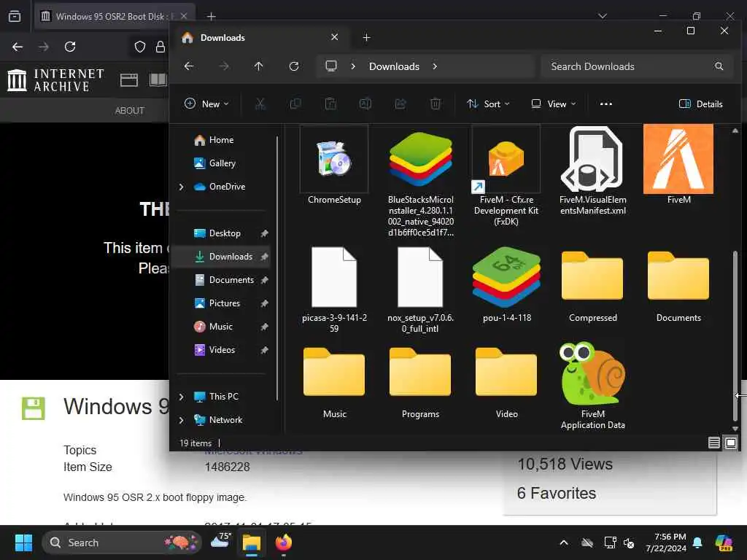
Task: Click the Search Downloads field
Action: pyautogui.click(x=637, y=66)
